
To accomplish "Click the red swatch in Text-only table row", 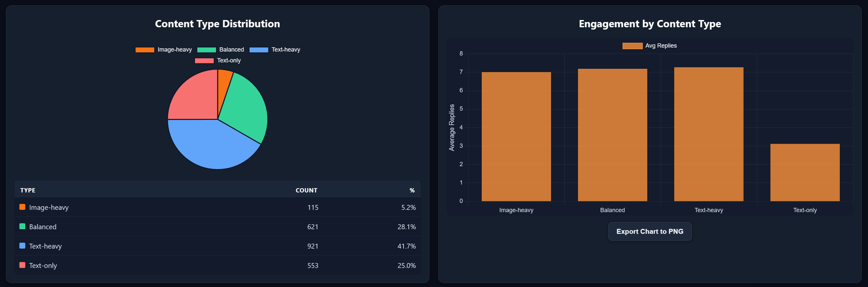I will [22, 265].
